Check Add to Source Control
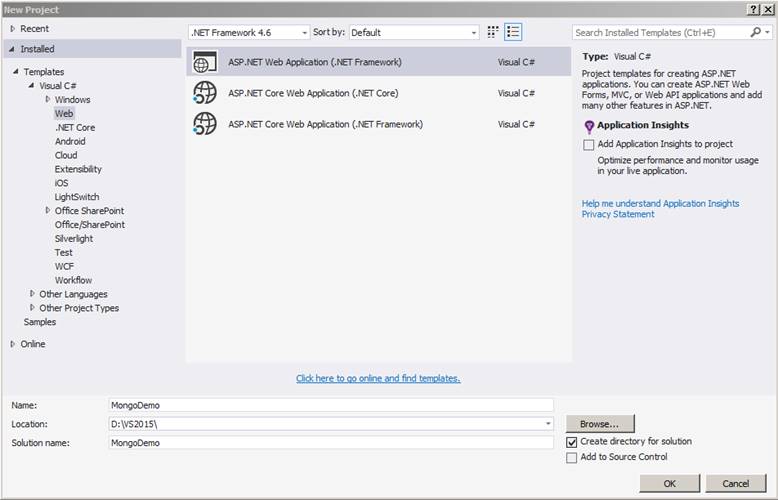 point(572,457)
